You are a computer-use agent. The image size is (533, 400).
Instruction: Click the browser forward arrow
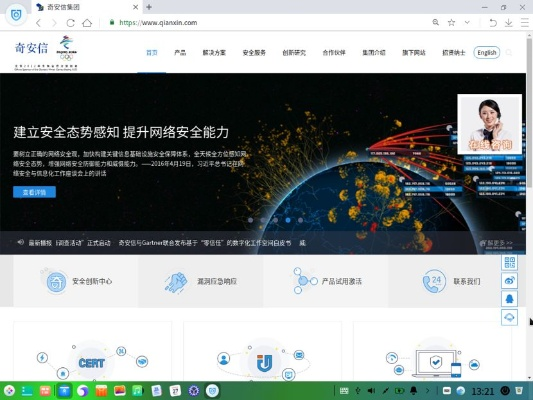(x=54, y=23)
